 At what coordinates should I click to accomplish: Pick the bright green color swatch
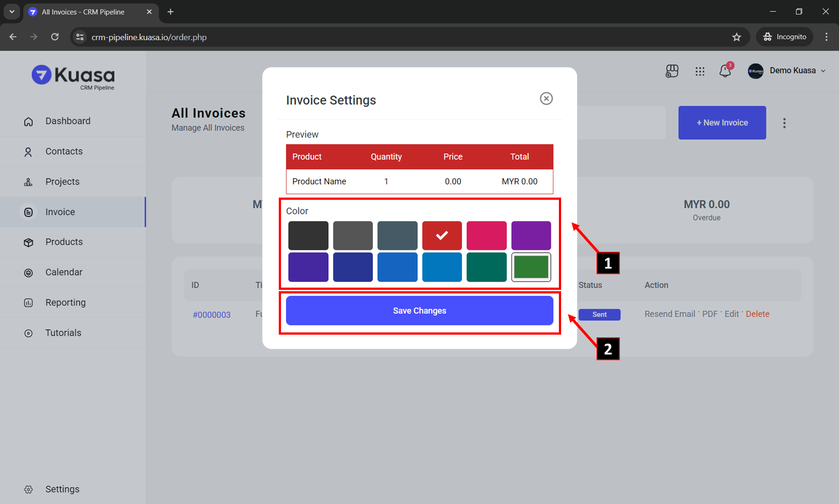tap(531, 267)
